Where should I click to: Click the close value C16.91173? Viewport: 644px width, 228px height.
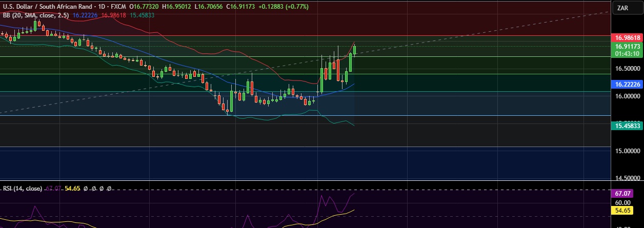click(x=240, y=7)
